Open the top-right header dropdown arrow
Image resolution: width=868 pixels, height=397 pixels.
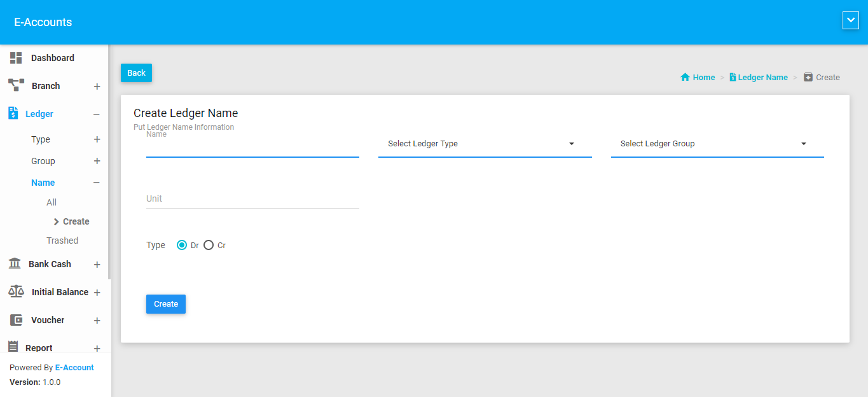pos(850,21)
